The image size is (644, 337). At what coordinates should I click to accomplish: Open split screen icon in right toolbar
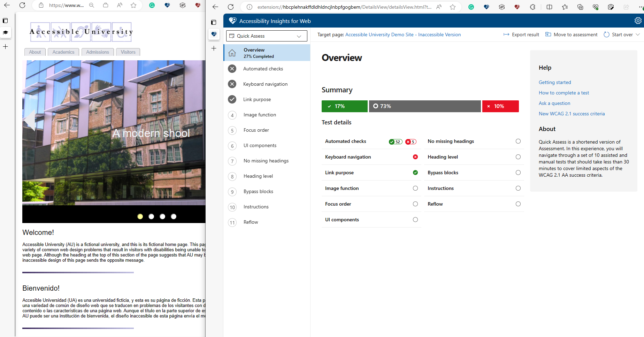pos(549,7)
